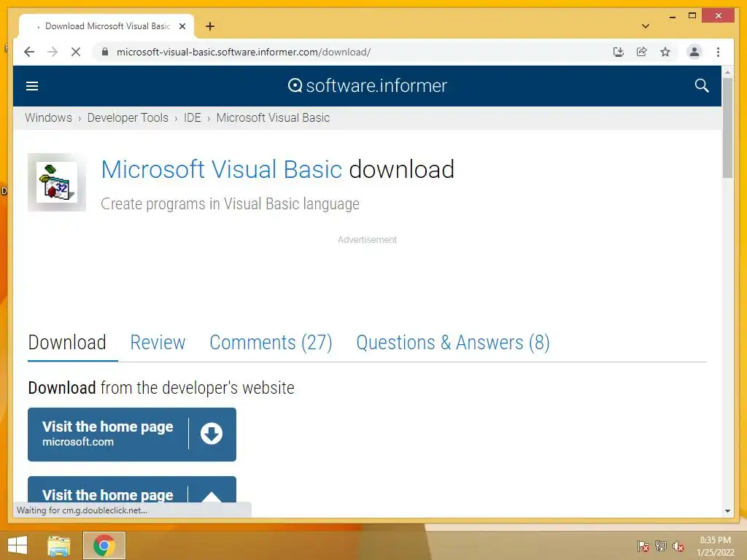Click the padlock site info icon
This screenshot has width=747, height=560.
[x=105, y=52]
